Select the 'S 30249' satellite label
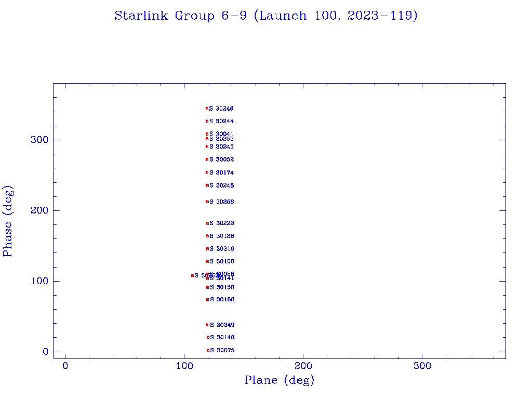The width and height of the screenshot is (532, 399). [222, 325]
